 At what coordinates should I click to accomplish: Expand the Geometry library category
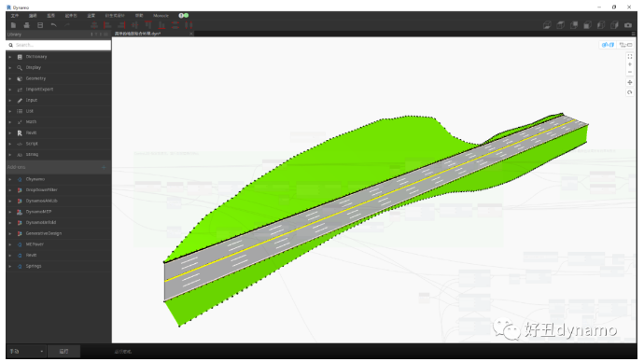(x=10, y=78)
